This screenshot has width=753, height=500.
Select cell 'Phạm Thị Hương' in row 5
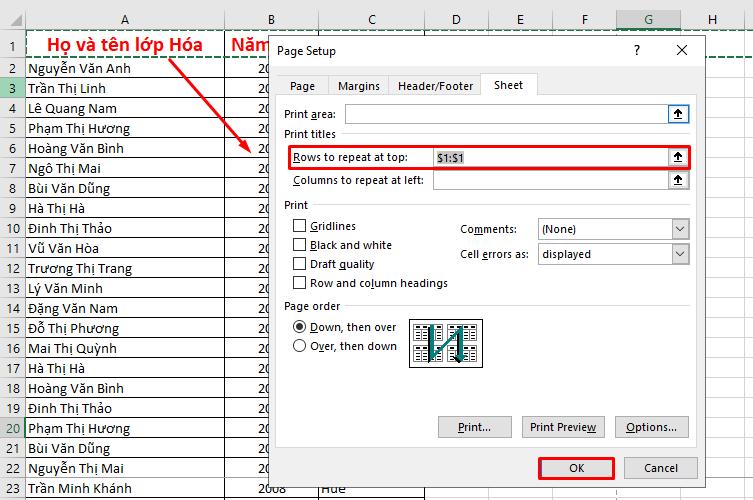coord(125,128)
